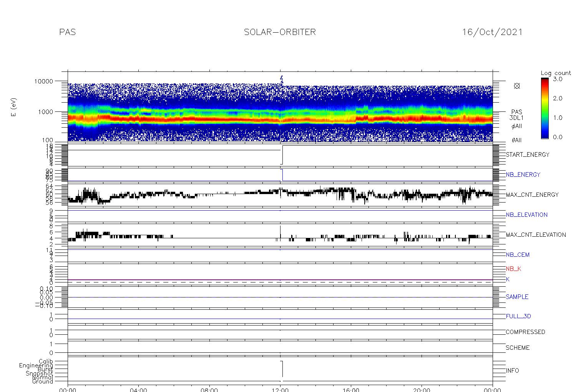Click the '20:00' time axis label
This screenshot has height=392, width=581.
[x=422, y=390]
